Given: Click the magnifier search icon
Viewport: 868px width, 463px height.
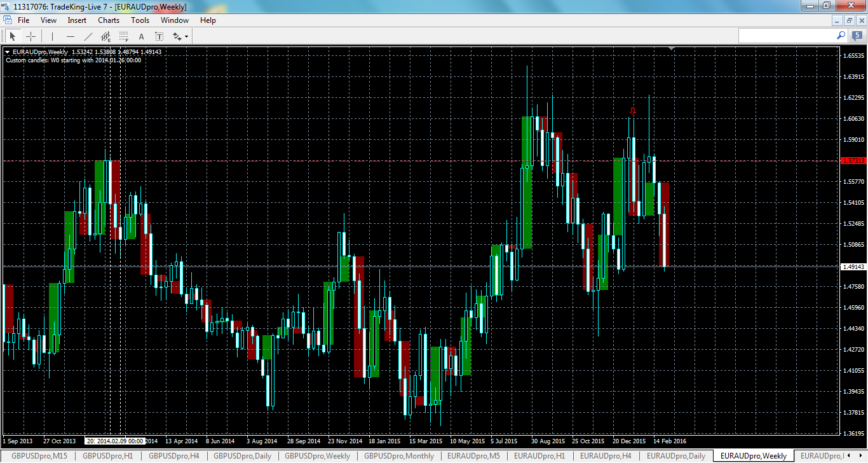Looking at the screenshot, I should coord(841,36).
